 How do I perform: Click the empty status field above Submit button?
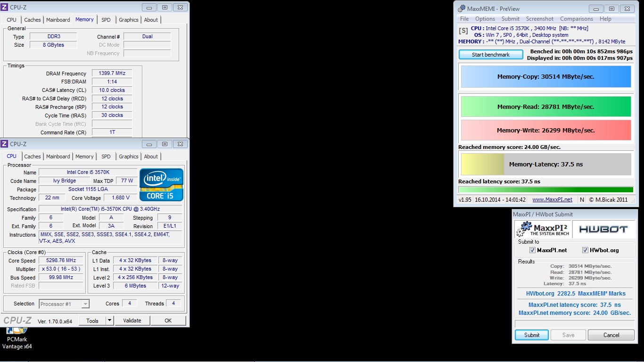574,324
